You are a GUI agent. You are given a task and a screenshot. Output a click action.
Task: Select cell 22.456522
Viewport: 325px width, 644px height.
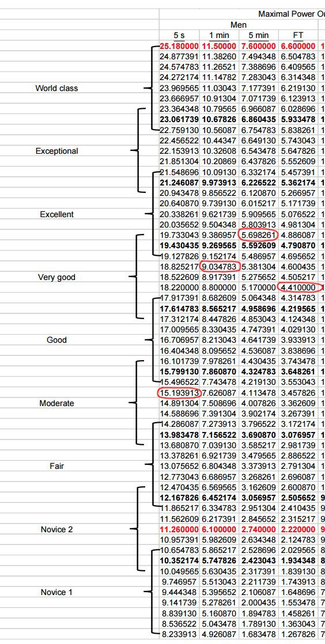pos(179,141)
